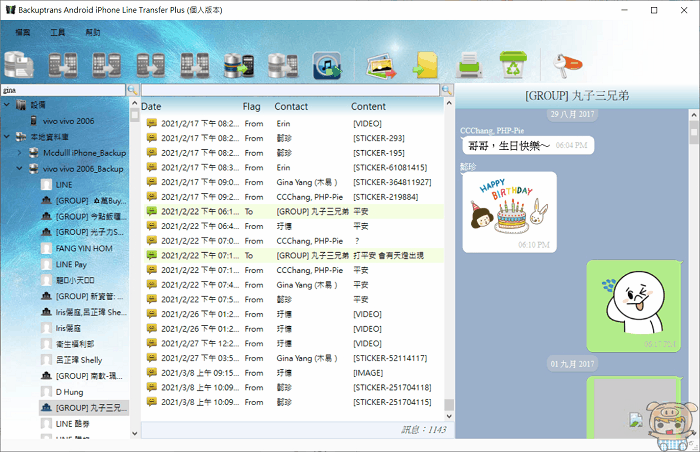Select the vivo vivo 2006 device
Image resolution: width=700 pixels, height=452 pixels.
68,121
